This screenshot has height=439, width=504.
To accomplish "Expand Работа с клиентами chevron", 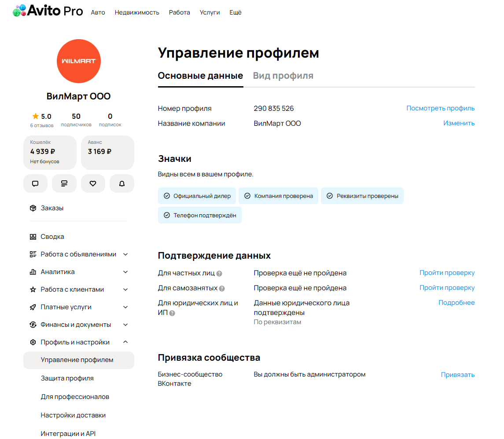I will pos(125,290).
